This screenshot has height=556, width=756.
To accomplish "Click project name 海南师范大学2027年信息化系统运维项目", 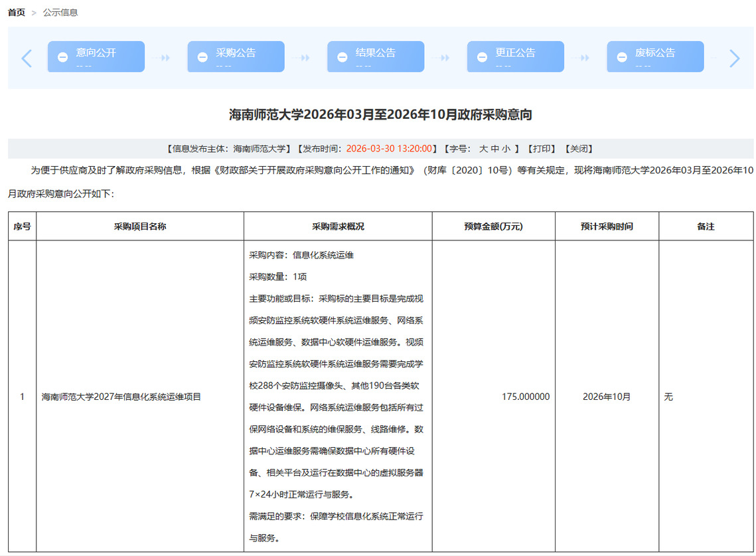I will point(121,397).
